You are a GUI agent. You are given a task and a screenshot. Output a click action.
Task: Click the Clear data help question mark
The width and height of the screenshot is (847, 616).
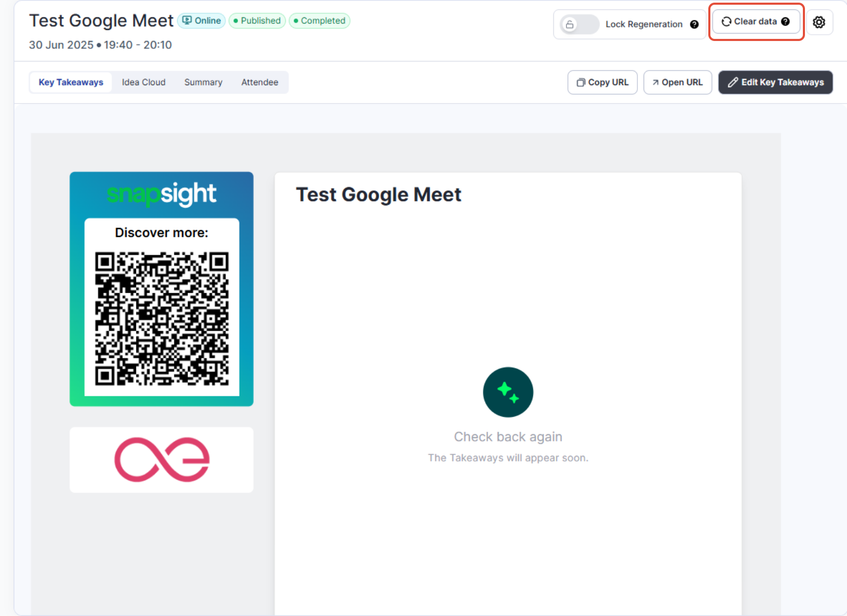pyautogui.click(x=785, y=22)
